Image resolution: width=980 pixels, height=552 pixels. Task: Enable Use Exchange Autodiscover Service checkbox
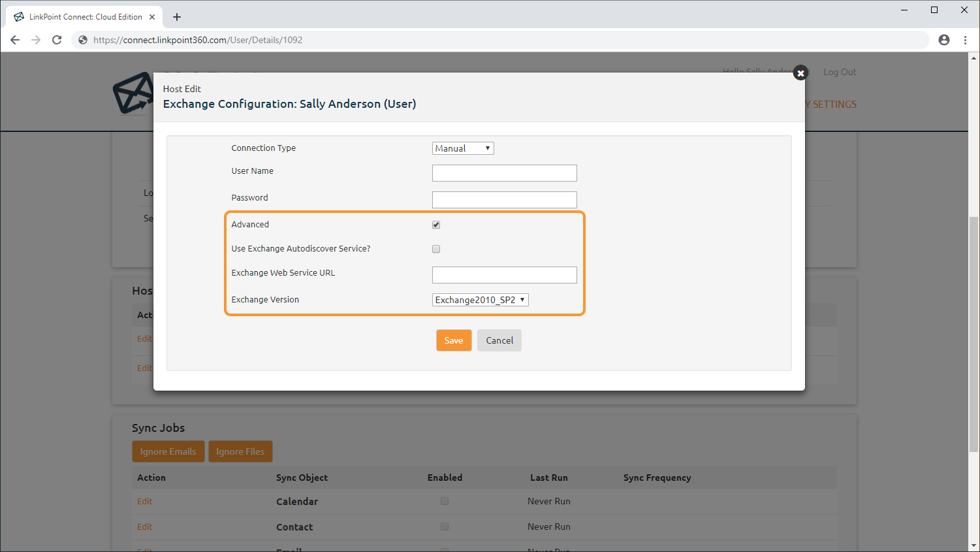click(x=436, y=249)
